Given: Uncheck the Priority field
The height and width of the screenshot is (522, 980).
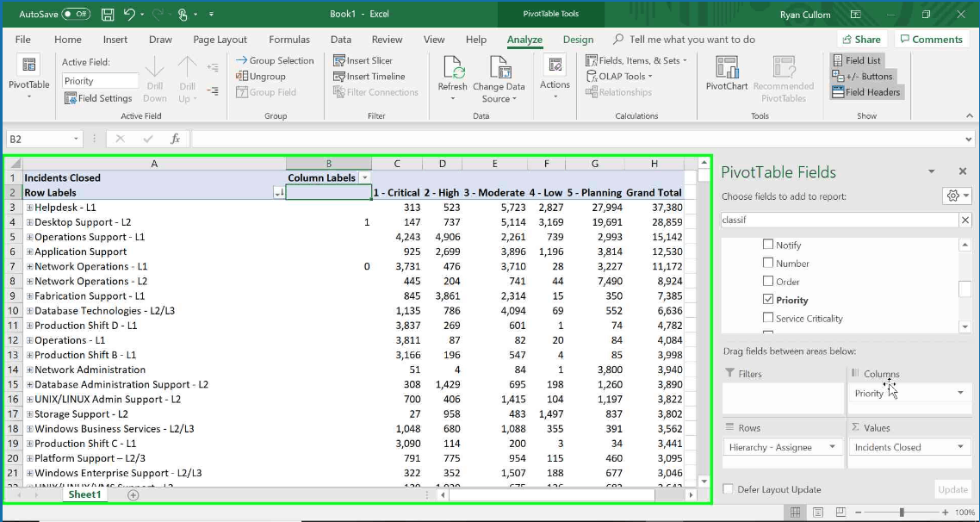Looking at the screenshot, I should pyautogui.click(x=768, y=299).
